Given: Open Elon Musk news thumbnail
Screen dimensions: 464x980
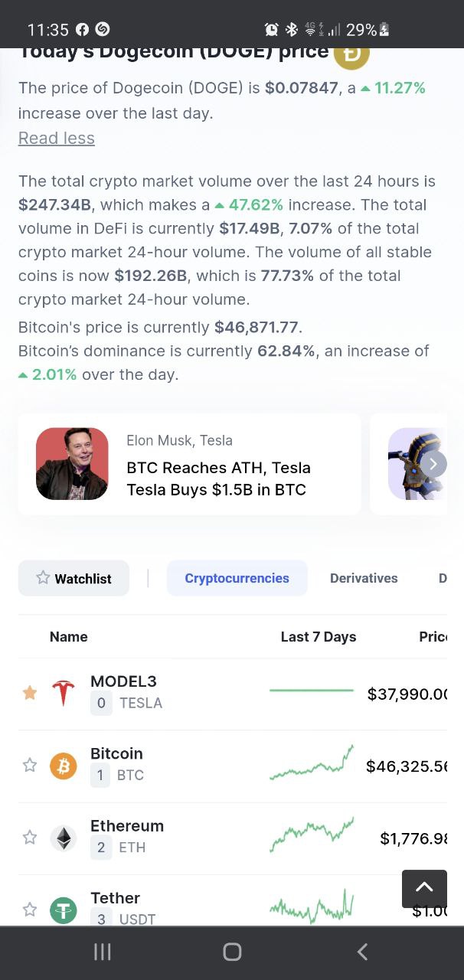Looking at the screenshot, I should pos(72,464).
